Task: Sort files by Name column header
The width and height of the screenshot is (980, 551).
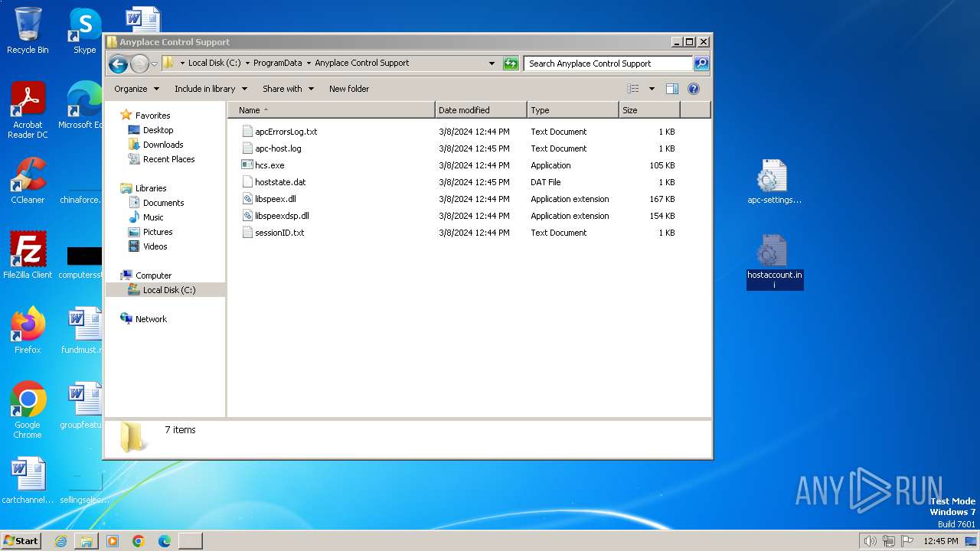Action: coord(332,110)
